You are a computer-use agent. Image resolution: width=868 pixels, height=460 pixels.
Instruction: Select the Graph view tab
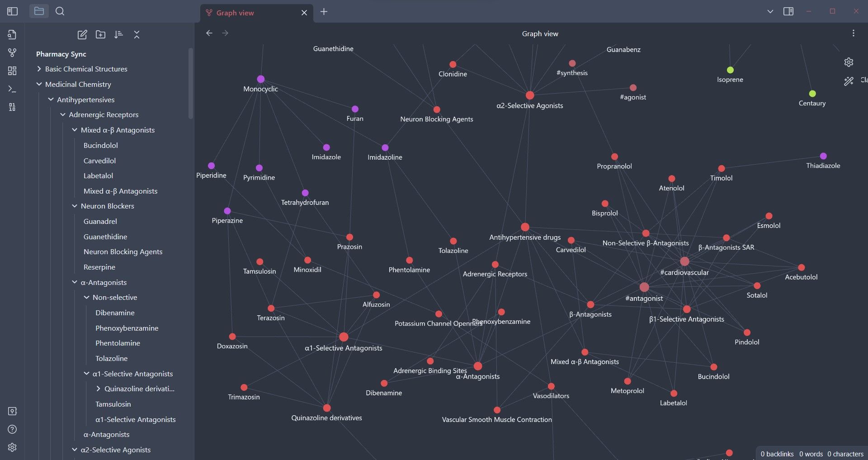pos(234,13)
